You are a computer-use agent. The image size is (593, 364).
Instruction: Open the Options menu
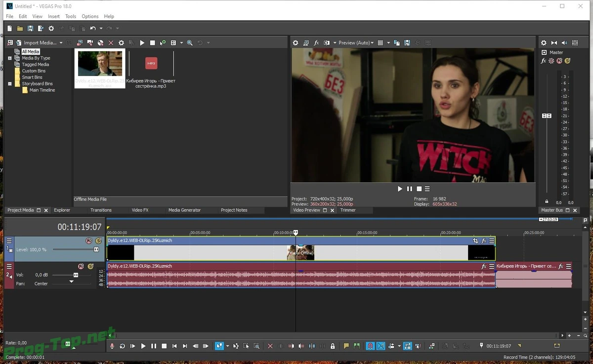[90, 16]
